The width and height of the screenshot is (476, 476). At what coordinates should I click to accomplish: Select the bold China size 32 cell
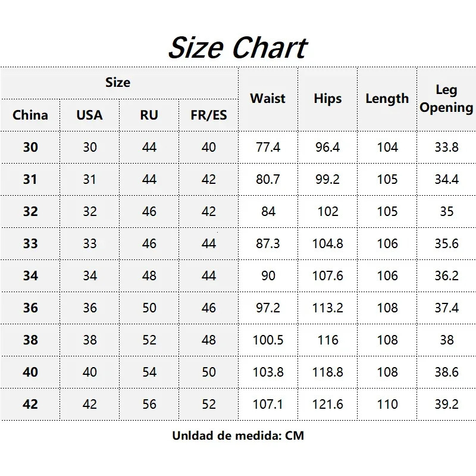(30, 211)
